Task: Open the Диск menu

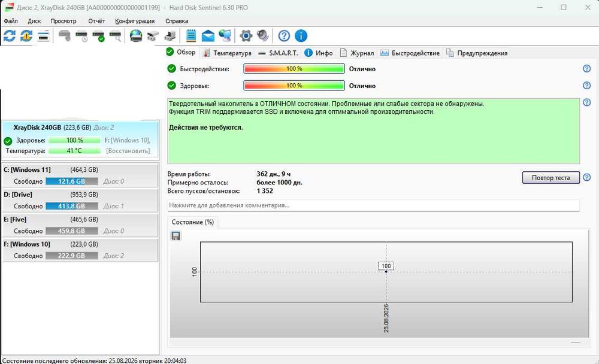Action: pyautogui.click(x=34, y=21)
